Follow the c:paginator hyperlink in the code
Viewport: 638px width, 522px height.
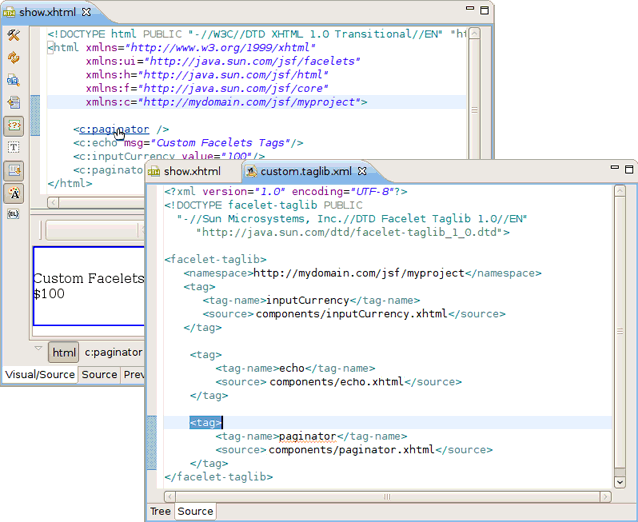114,129
